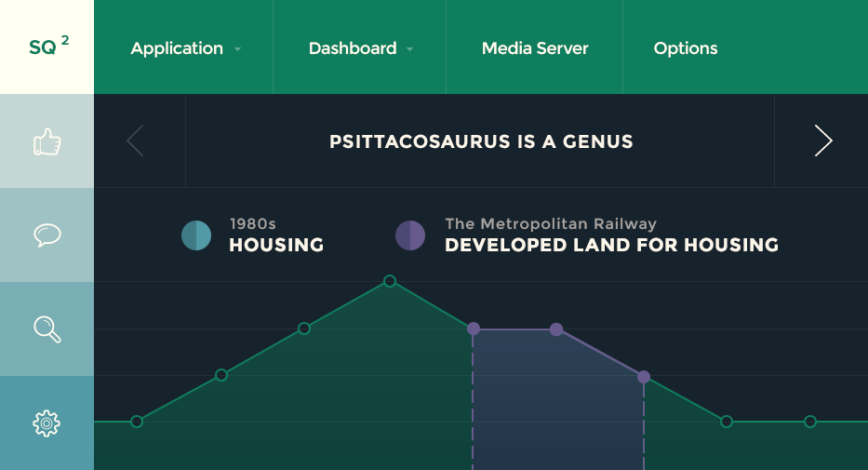Click the last purple data point
This screenshot has height=470, width=868.
(x=644, y=377)
